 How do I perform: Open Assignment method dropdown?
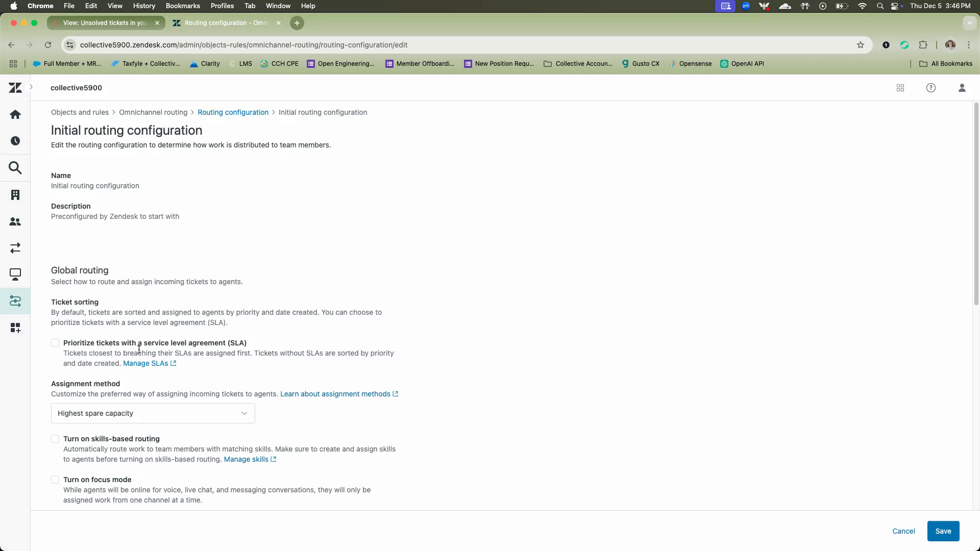[153, 413]
